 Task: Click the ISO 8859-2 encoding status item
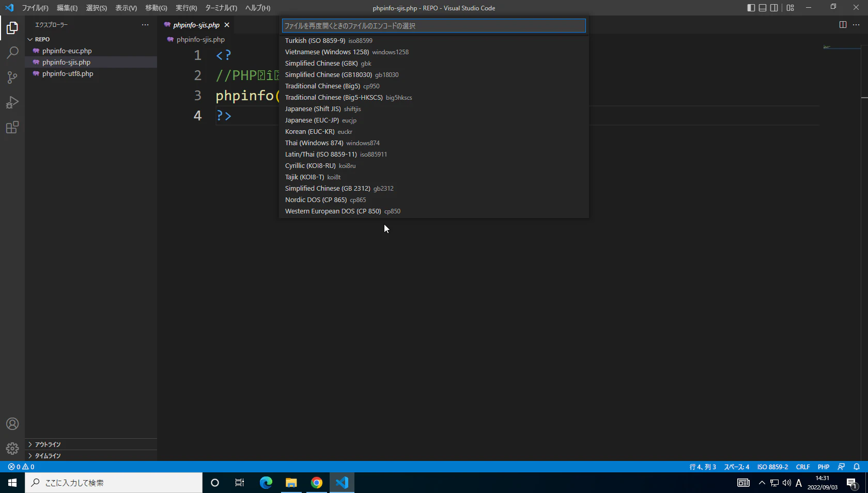tap(772, 467)
